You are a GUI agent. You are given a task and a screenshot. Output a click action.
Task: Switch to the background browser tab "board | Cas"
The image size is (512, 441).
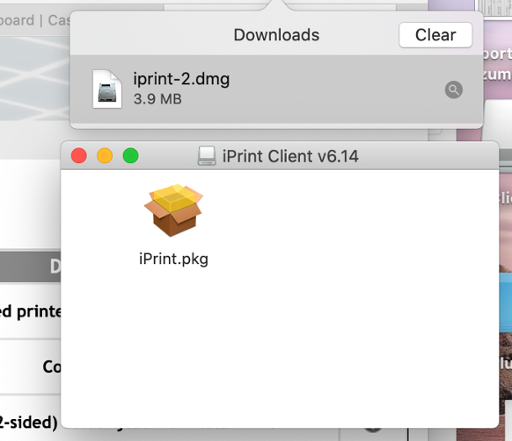(35, 20)
